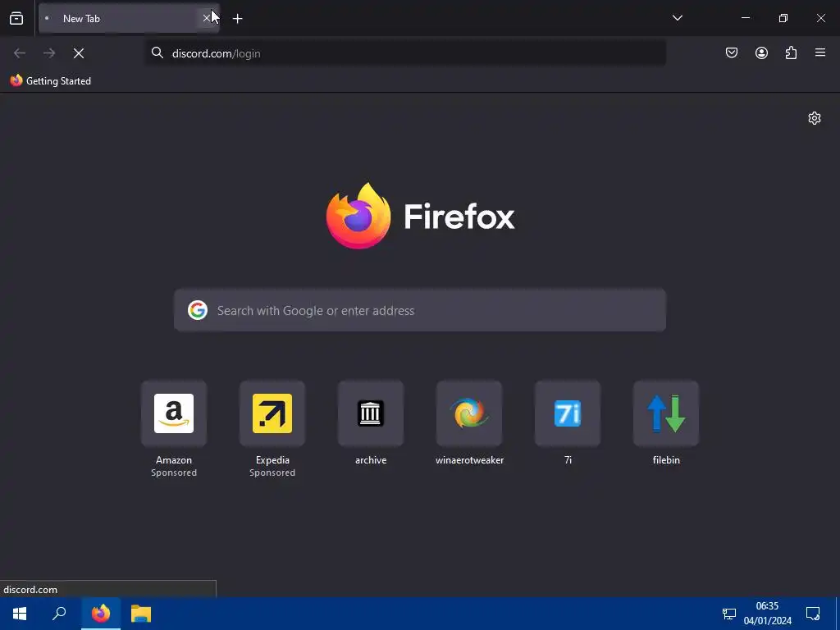Open Getting Started bookmark
840x630 pixels.
pos(51,81)
